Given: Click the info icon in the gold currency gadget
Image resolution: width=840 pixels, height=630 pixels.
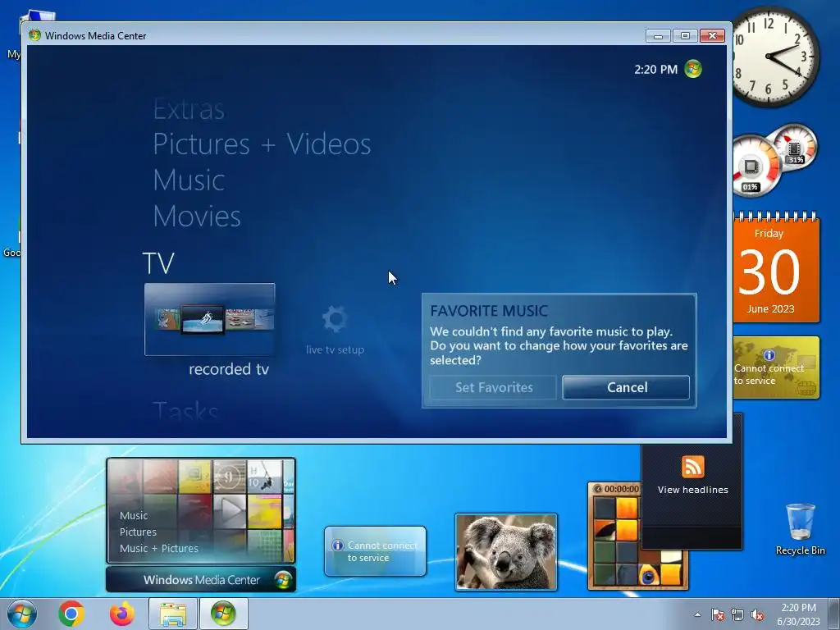Looking at the screenshot, I should (769, 354).
